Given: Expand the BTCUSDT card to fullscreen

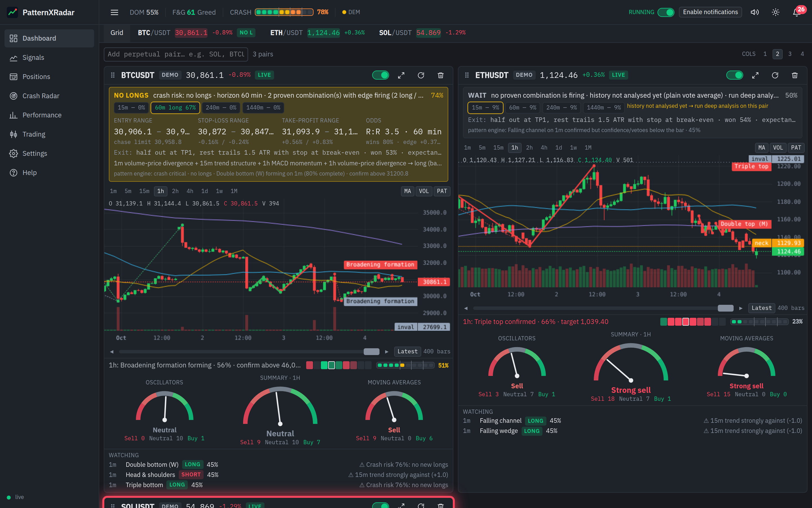Looking at the screenshot, I should 401,75.
